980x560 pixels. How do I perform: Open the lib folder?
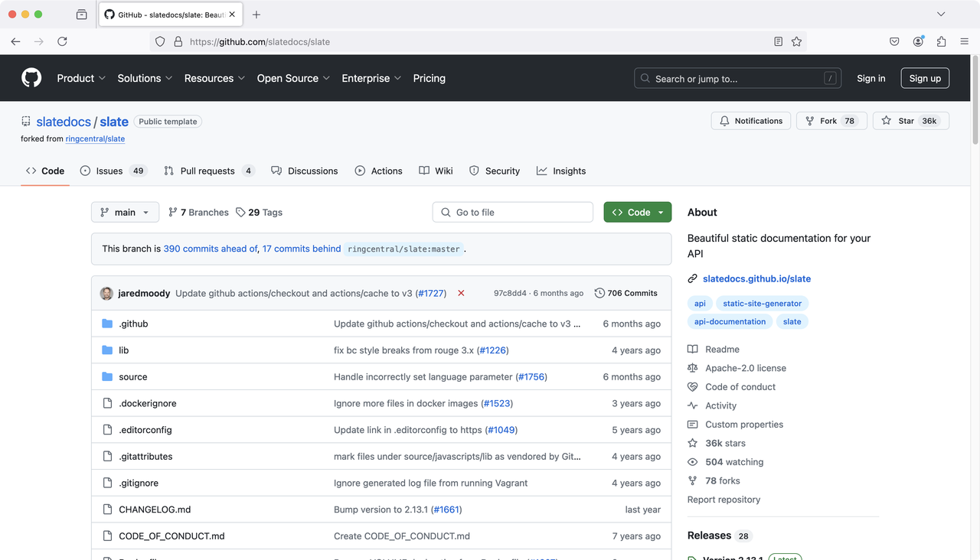tap(123, 350)
